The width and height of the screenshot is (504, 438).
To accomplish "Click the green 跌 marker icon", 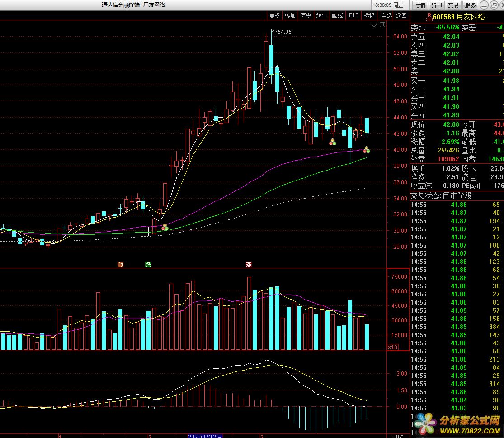I will [x=148, y=264].
